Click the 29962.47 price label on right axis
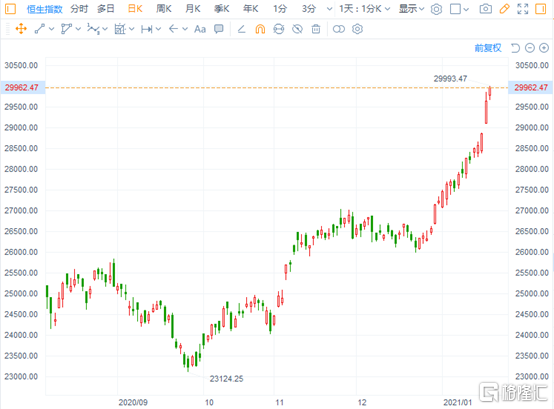 click(x=531, y=88)
